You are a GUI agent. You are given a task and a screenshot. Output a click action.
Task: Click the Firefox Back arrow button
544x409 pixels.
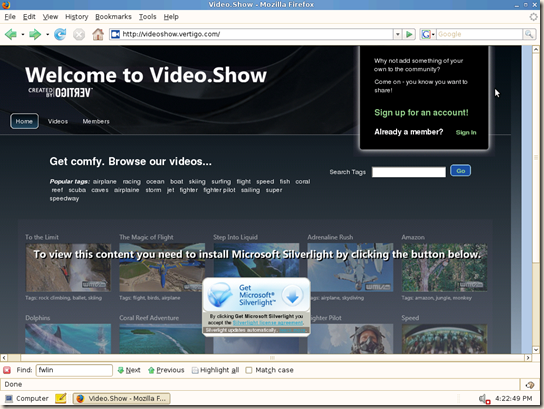11,34
